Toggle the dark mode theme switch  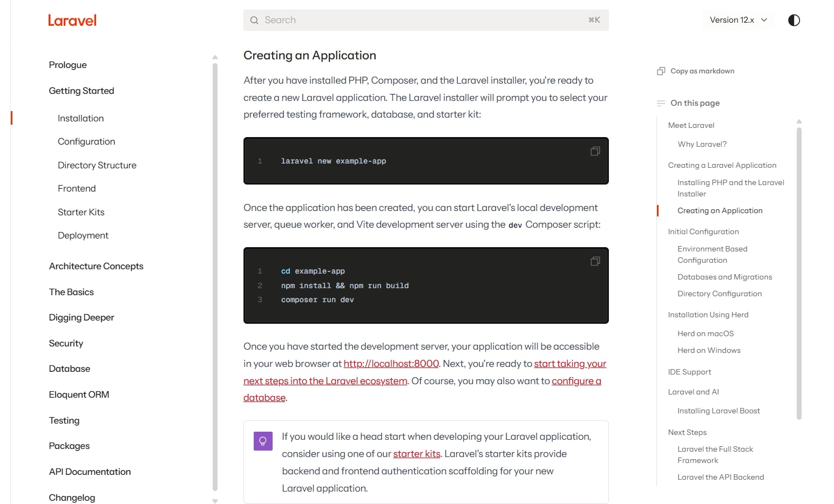[794, 21]
